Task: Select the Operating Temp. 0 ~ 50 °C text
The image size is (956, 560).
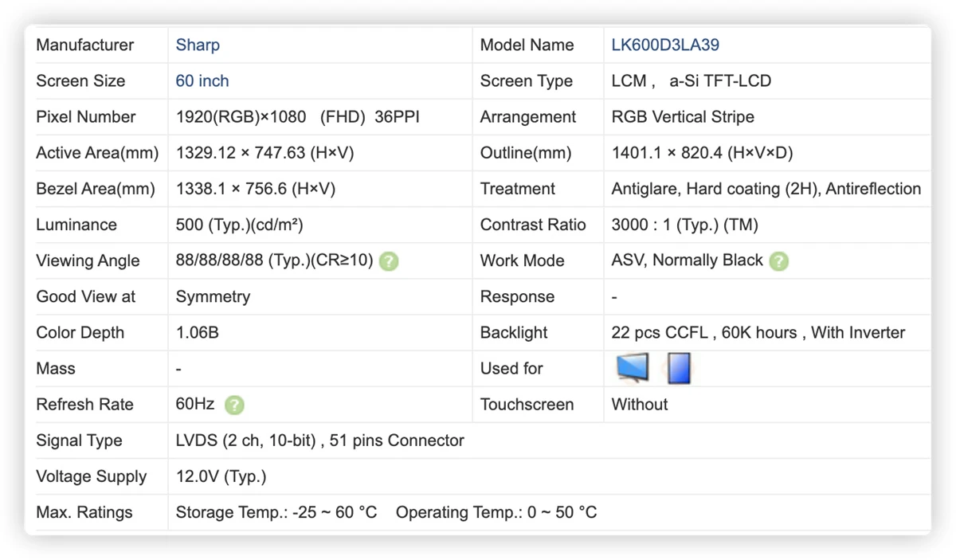Action: tap(496, 512)
